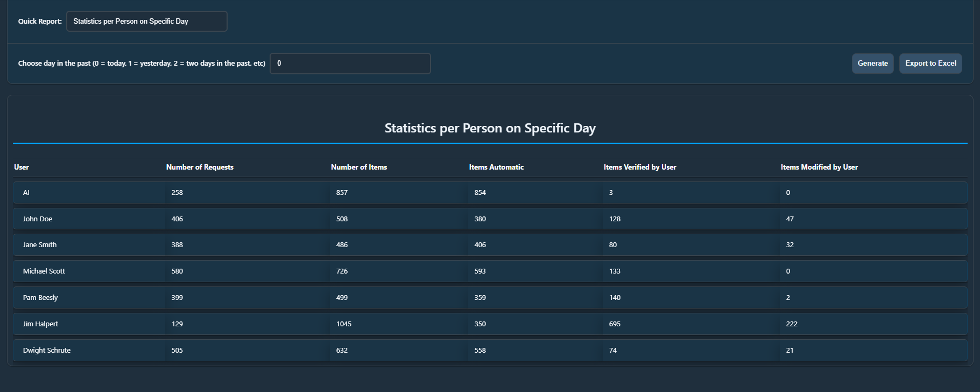Viewport: 980px width, 392px height.
Task: Select the John Doe user cell
Action: pyautogui.click(x=38, y=219)
